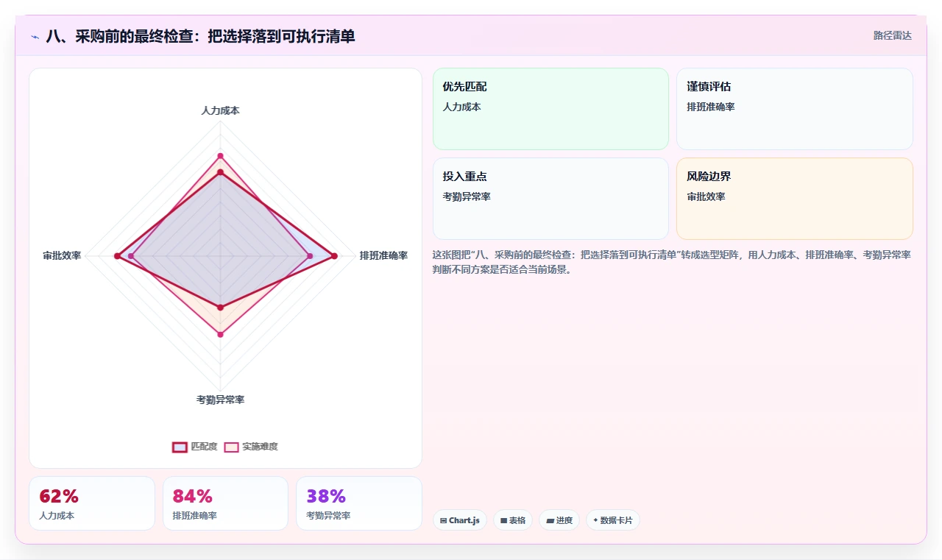The height and width of the screenshot is (560, 942).
Task: Select the 38% 考勤异常率 stat card
Action: click(359, 503)
